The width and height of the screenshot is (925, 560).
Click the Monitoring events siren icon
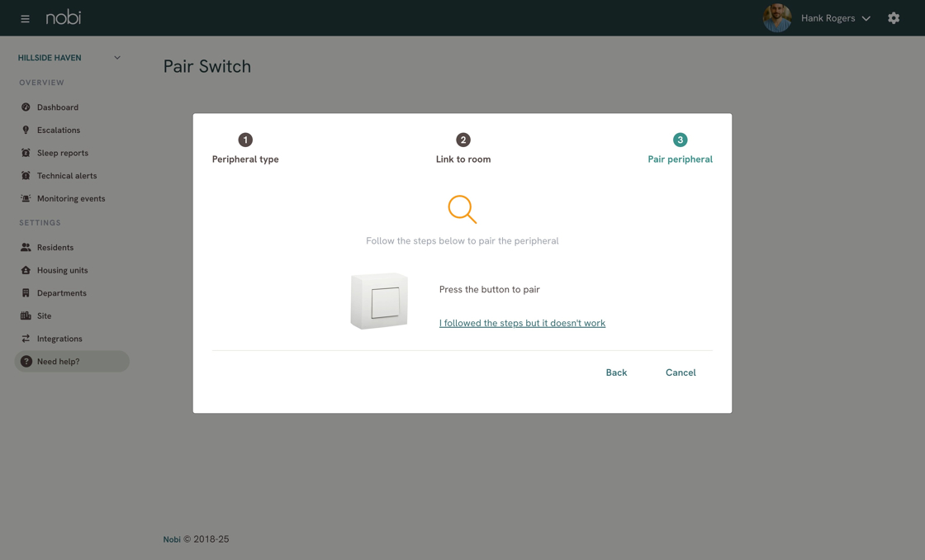tap(26, 198)
